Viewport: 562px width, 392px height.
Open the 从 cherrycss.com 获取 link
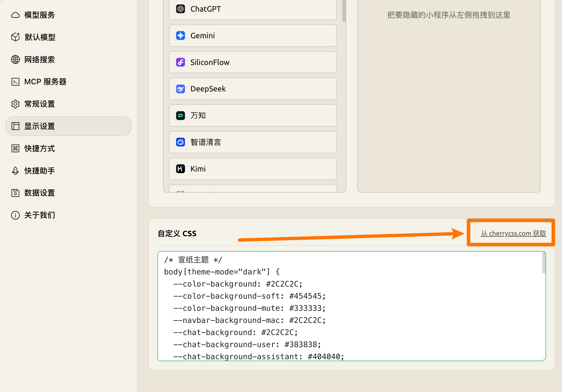click(513, 233)
